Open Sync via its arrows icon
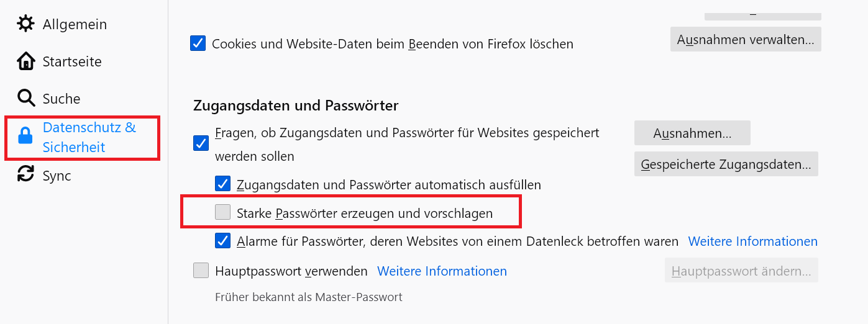This screenshot has width=868, height=324. [x=25, y=174]
